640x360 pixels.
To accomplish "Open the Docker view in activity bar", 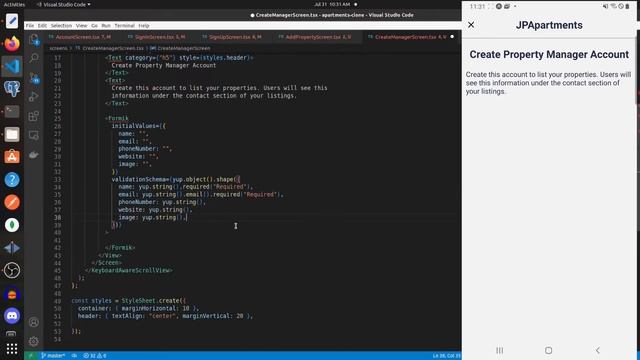I will tap(34, 155).
